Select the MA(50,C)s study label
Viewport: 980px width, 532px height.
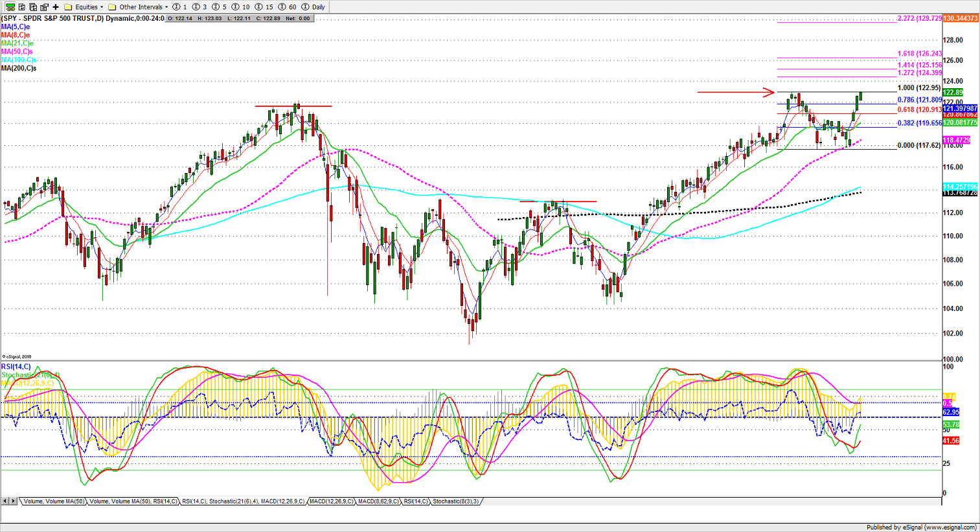point(17,51)
